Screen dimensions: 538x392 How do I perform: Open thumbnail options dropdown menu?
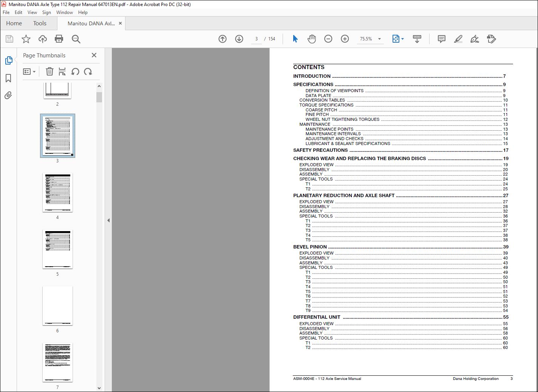pos(29,71)
